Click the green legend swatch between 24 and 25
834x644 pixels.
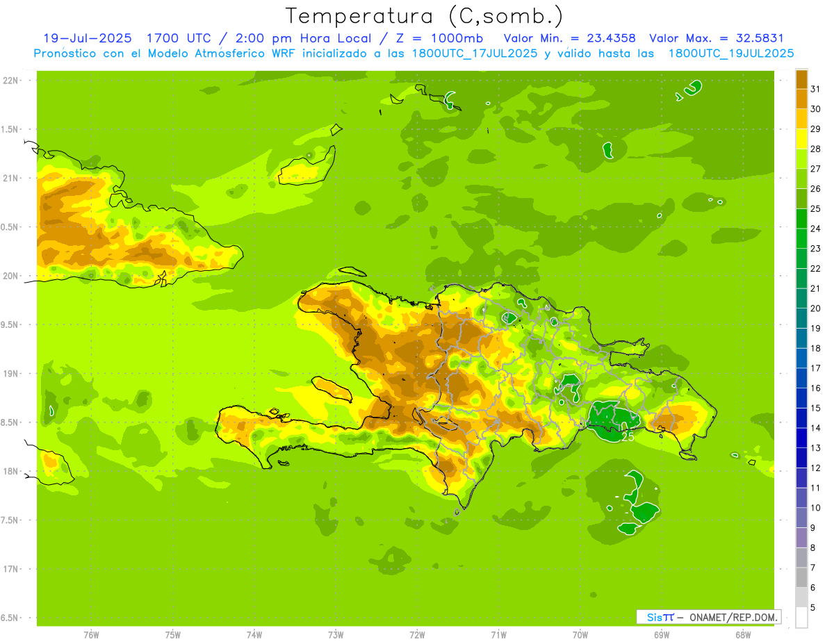click(801, 218)
